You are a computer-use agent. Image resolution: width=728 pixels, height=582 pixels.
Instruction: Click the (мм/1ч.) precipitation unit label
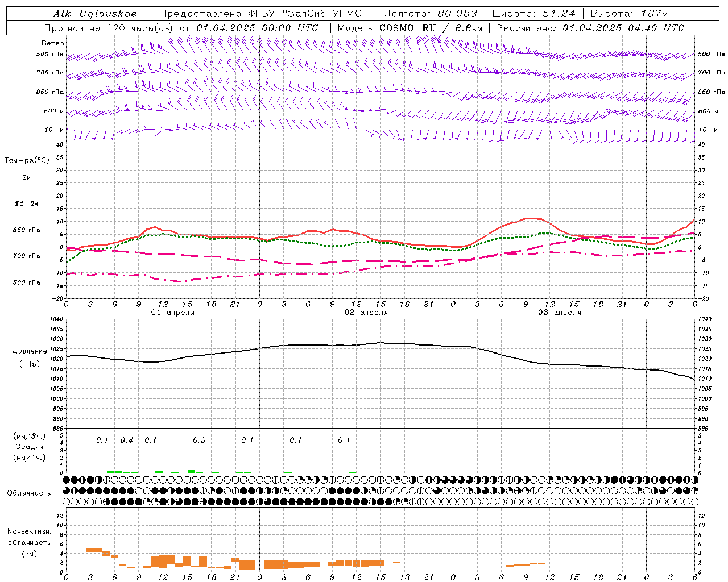click(30, 458)
